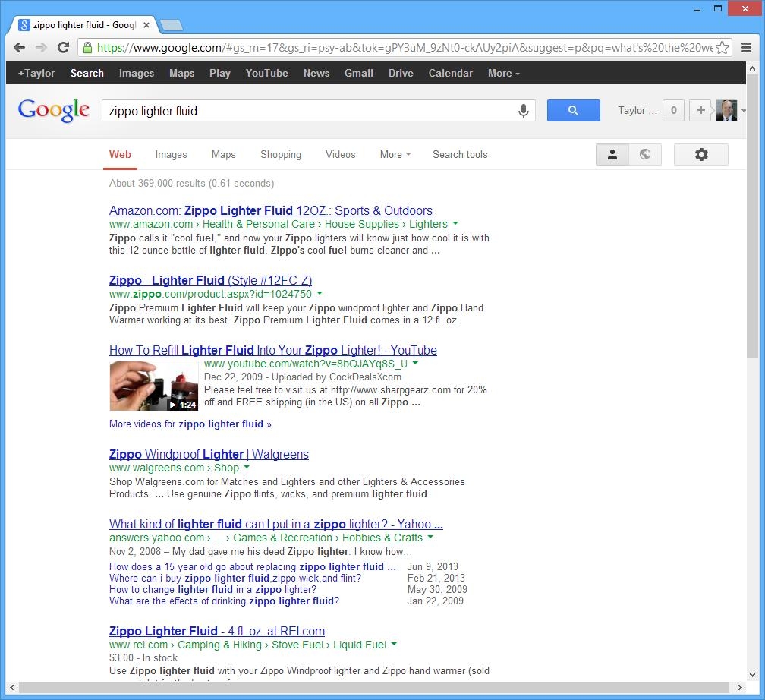765x700 pixels.
Task: Click the Google+ share plus button
Action: click(700, 111)
